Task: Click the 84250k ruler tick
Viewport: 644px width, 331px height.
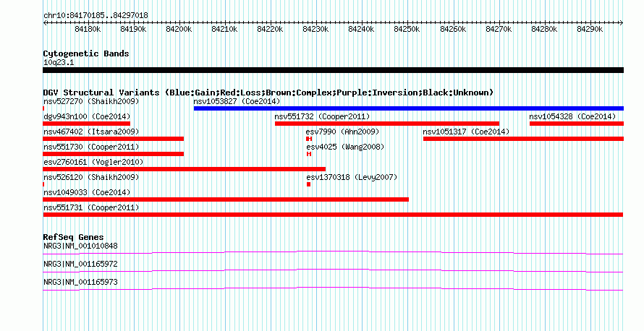Action: coord(407,29)
